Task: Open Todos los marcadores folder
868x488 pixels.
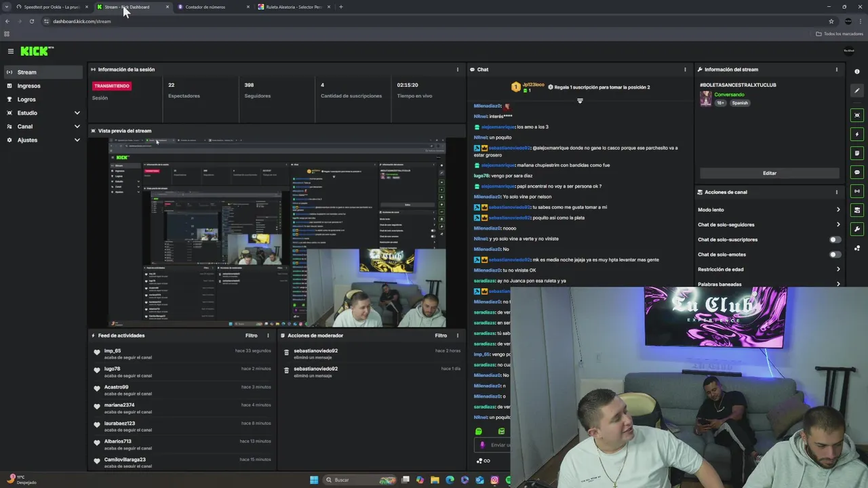Action: point(840,34)
